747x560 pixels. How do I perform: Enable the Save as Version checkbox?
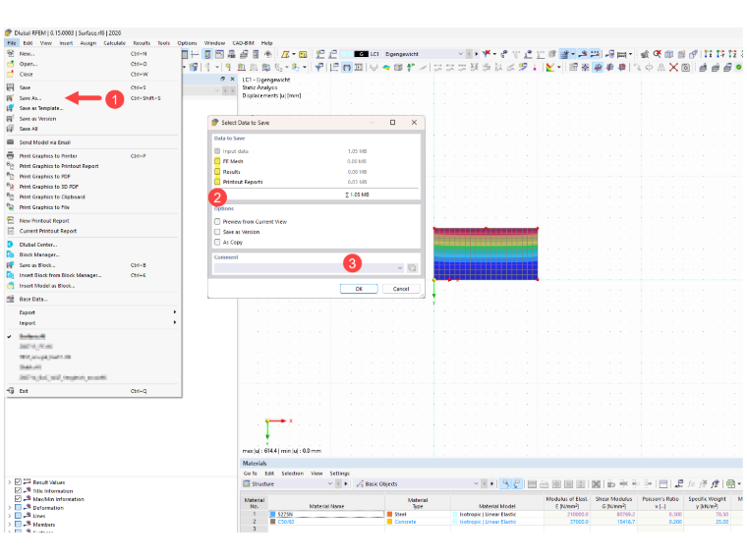pyautogui.click(x=217, y=232)
